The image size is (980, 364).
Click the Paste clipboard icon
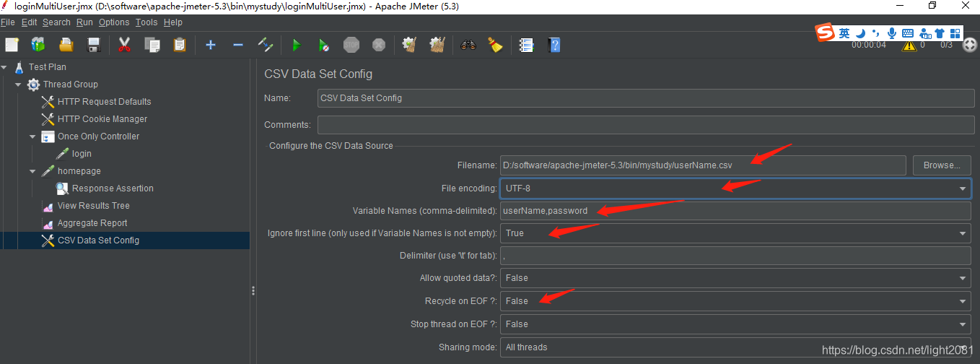click(179, 45)
